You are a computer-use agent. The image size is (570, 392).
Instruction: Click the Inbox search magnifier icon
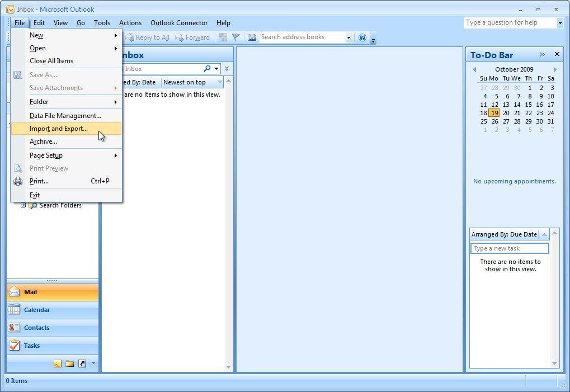(207, 68)
